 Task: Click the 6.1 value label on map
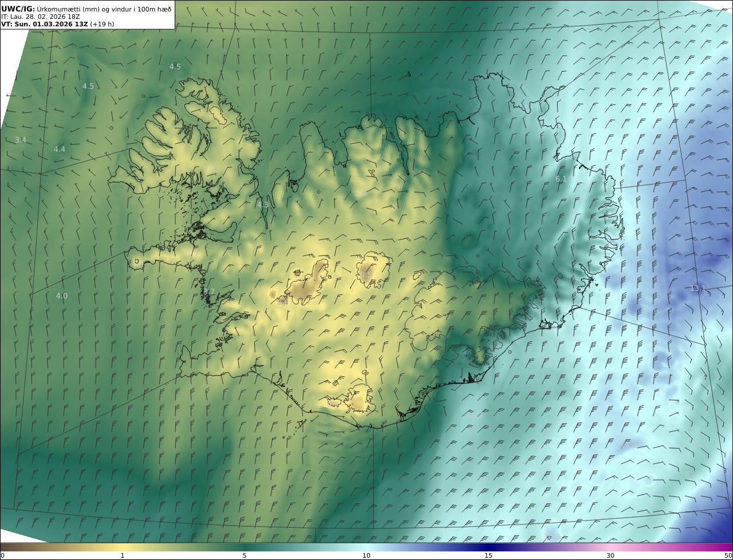[561, 179]
